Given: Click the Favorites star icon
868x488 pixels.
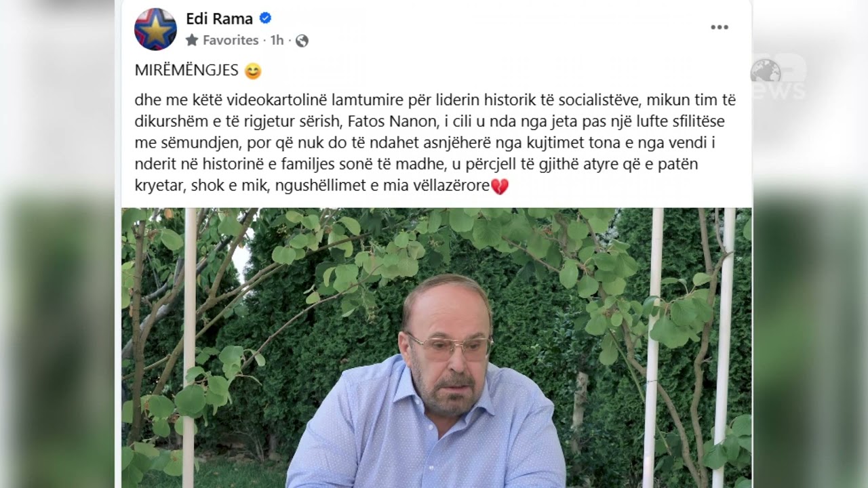Looking at the screenshot, I should pyautogui.click(x=192, y=40).
